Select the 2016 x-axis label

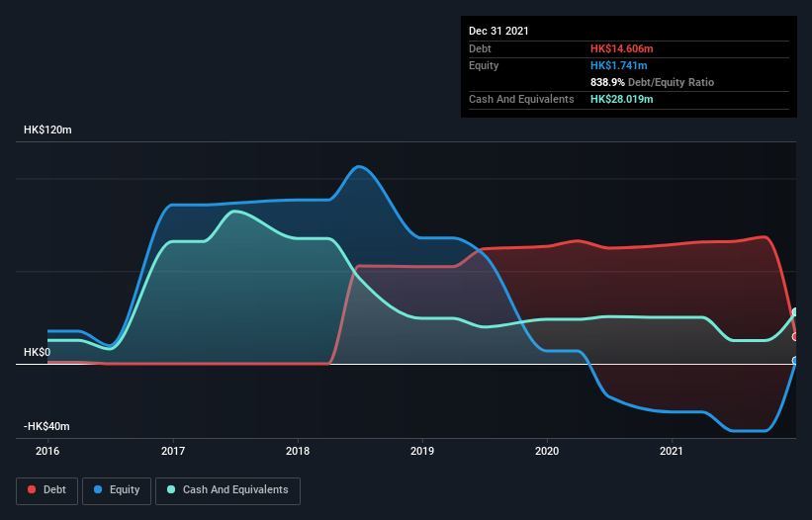click(x=47, y=451)
